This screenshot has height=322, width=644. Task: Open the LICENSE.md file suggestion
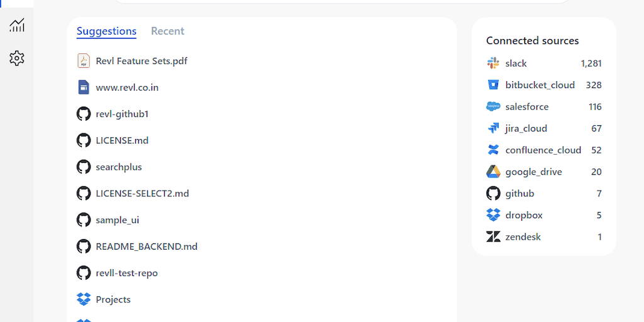click(x=122, y=140)
